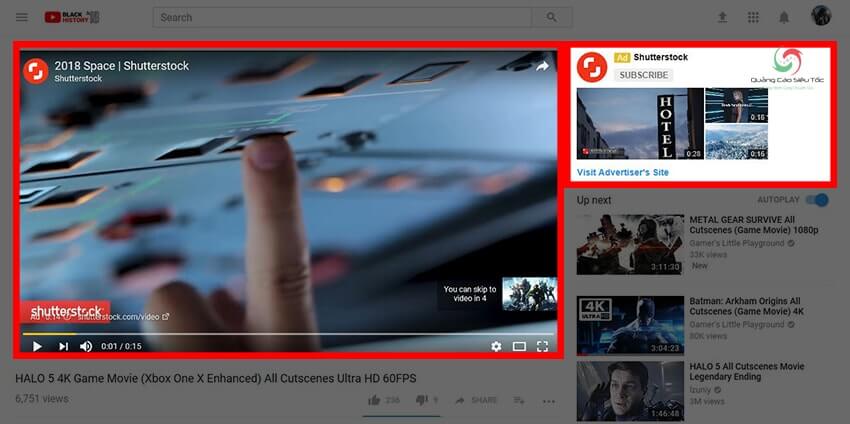
Task: Toggle the Autoplay switch
Action: (819, 200)
